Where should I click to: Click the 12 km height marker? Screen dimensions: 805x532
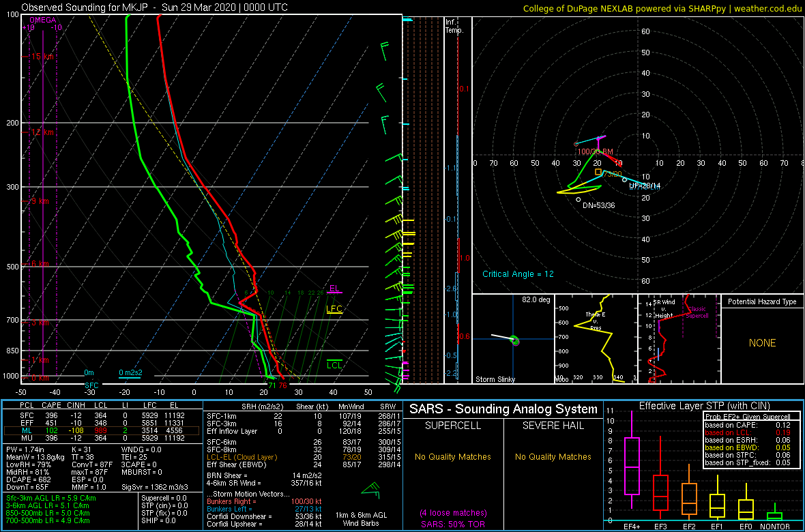(x=41, y=132)
